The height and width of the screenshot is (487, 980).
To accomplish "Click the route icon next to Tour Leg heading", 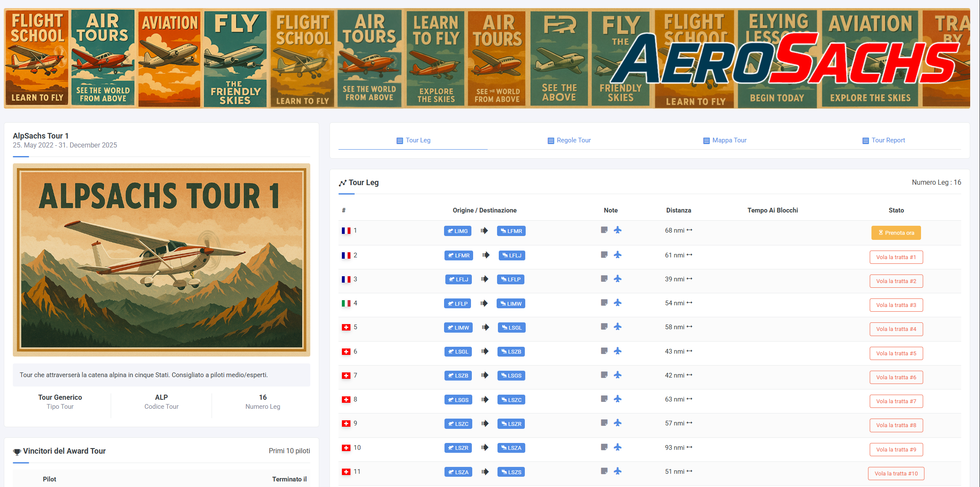I will click(342, 183).
